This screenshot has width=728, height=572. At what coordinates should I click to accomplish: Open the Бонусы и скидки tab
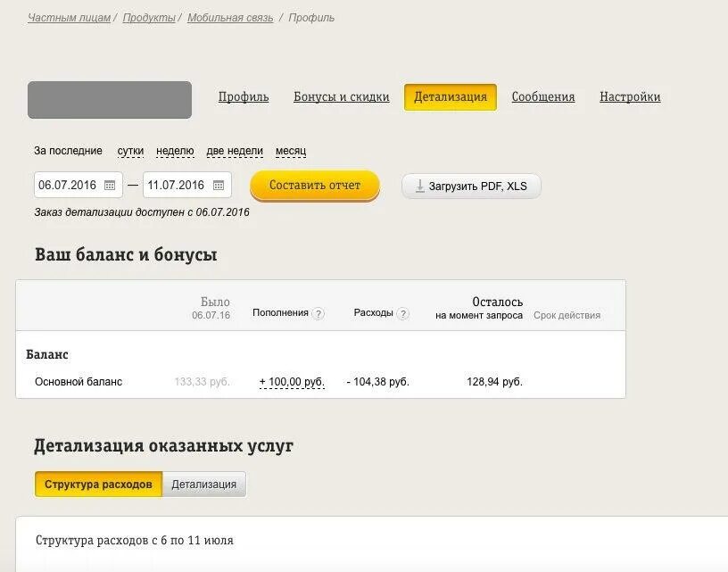pos(341,96)
